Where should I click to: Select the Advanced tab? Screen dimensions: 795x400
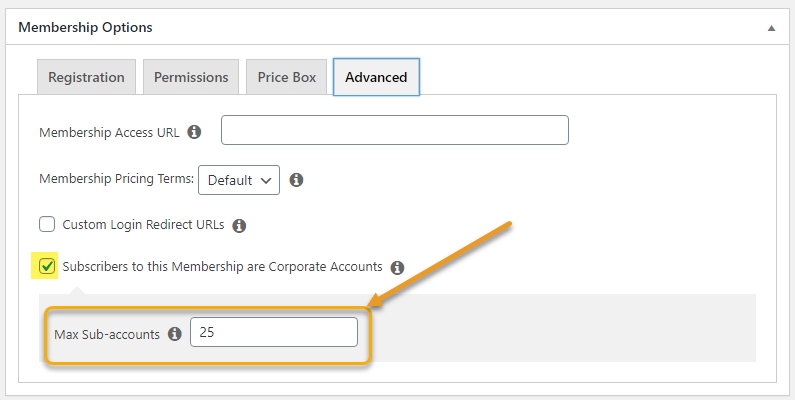(x=376, y=77)
